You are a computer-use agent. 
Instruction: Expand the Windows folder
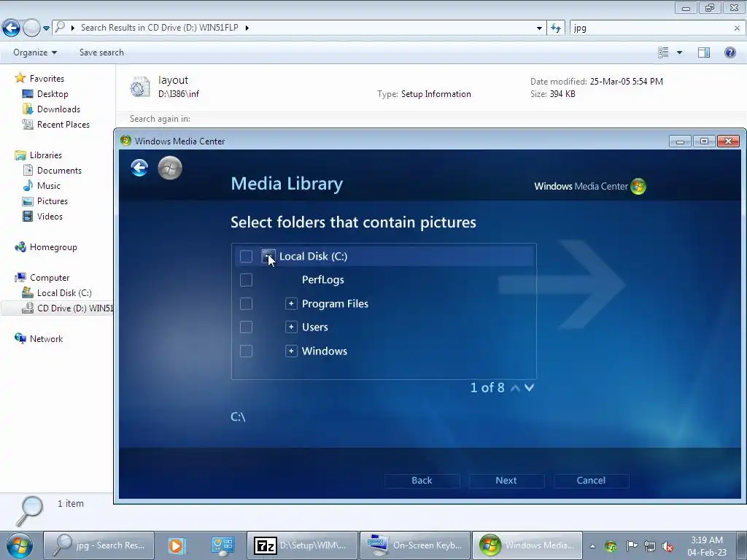[x=291, y=351]
